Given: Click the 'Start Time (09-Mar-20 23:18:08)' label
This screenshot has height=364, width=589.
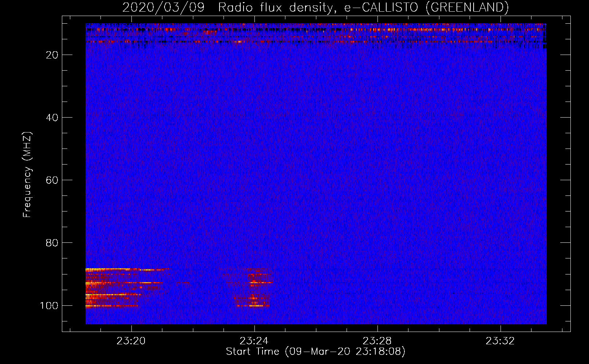Looking at the screenshot, I should [x=316, y=352].
